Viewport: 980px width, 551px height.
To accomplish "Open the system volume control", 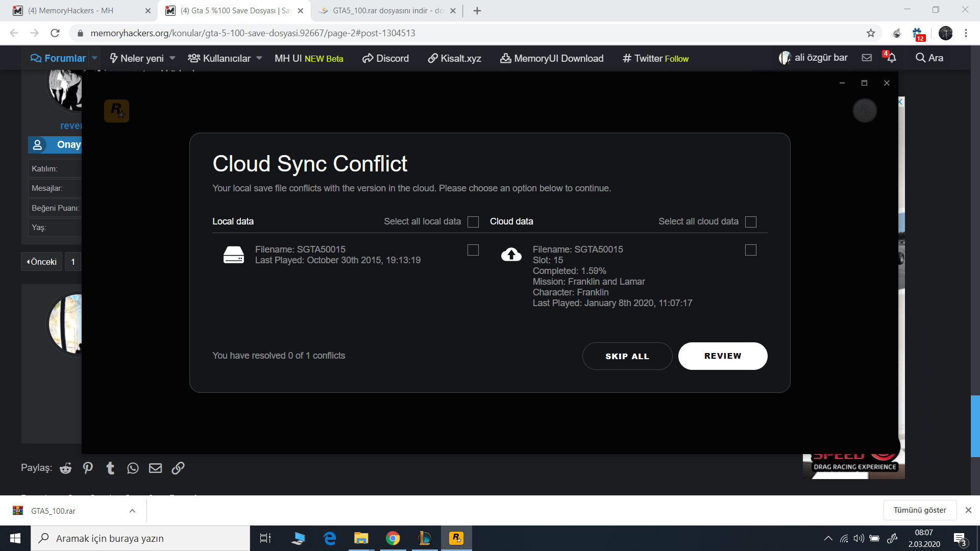I will 859,538.
